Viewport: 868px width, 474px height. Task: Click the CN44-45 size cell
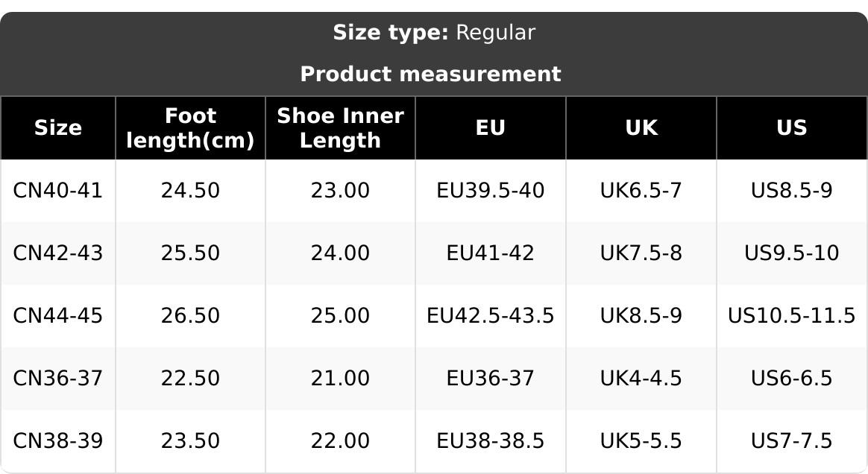tap(58, 316)
